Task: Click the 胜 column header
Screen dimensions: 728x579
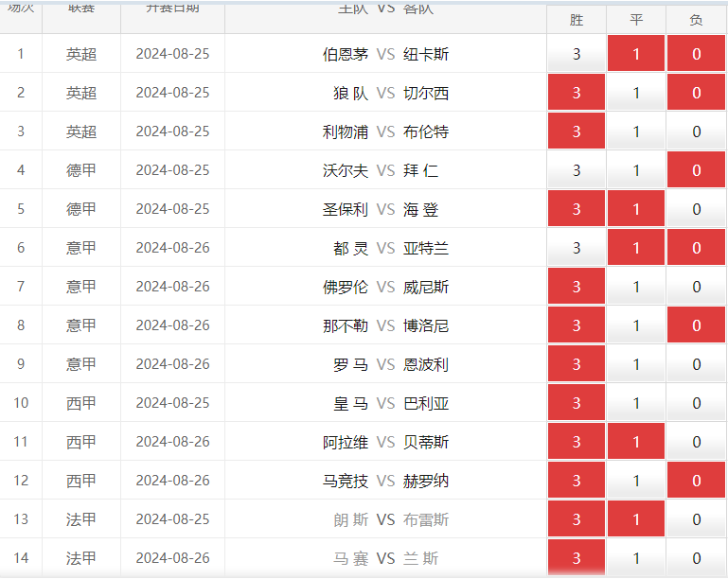Action: point(577,20)
